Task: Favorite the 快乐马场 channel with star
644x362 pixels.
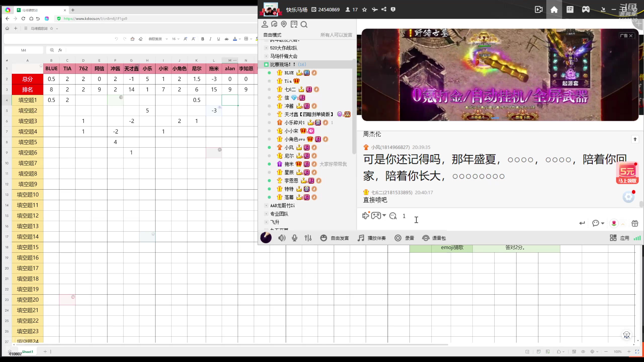Action: tap(365, 10)
